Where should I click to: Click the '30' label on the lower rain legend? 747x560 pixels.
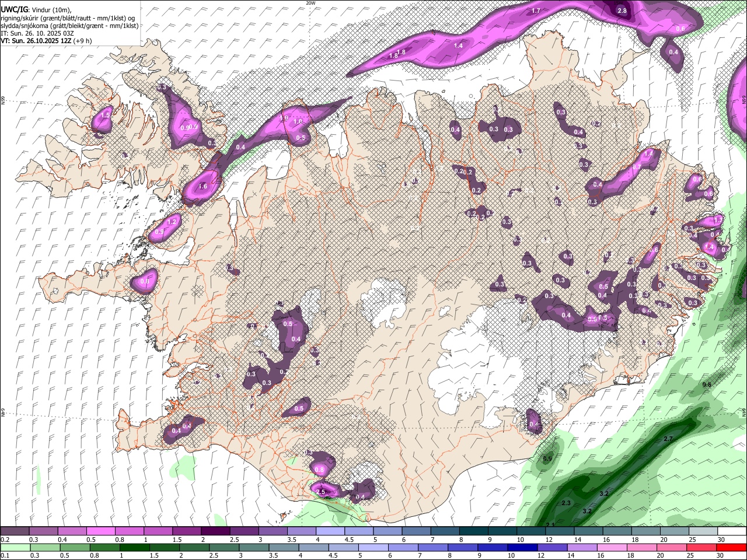719,555
